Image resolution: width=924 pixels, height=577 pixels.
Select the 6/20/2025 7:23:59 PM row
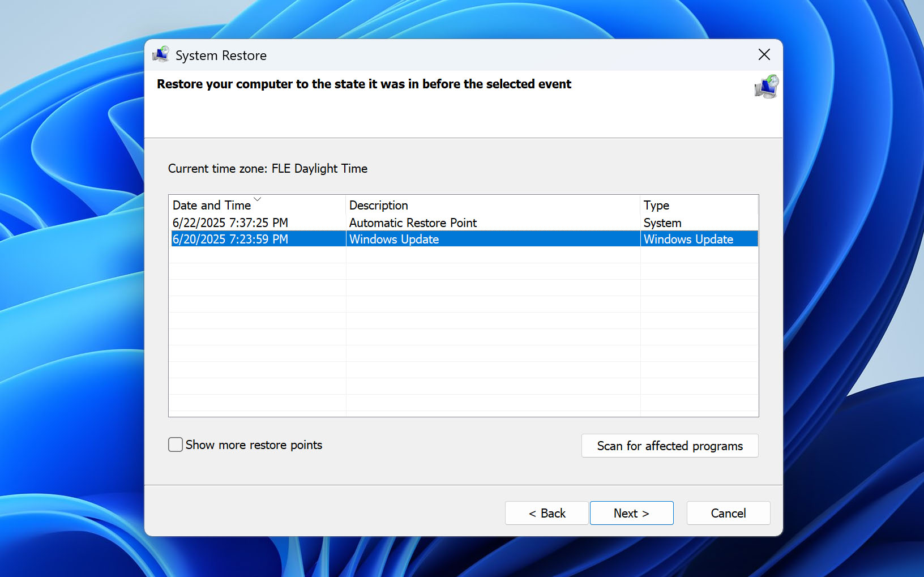pos(464,239)
